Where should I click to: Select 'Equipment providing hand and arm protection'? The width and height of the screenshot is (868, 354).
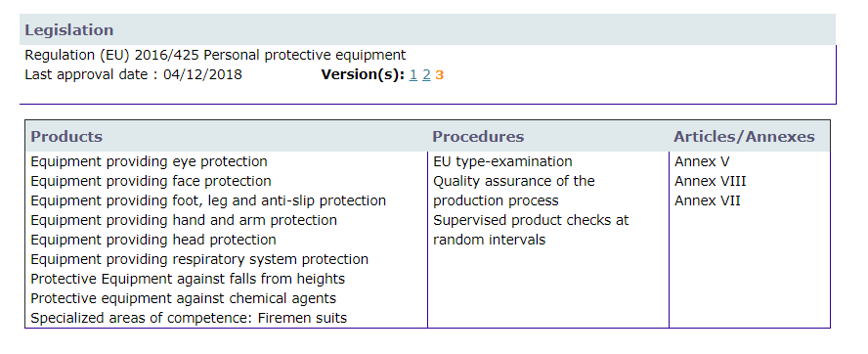[184, 220]
